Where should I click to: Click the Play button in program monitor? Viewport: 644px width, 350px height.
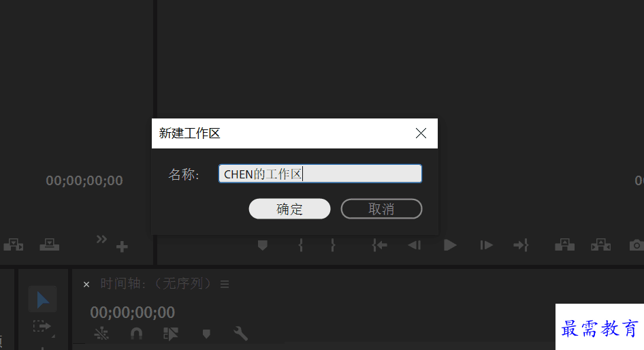[x=450, y=245]
